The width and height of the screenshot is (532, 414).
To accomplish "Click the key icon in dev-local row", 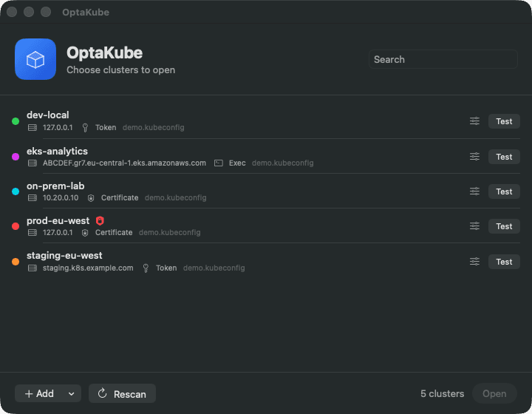I will click(x=85, y=128).
